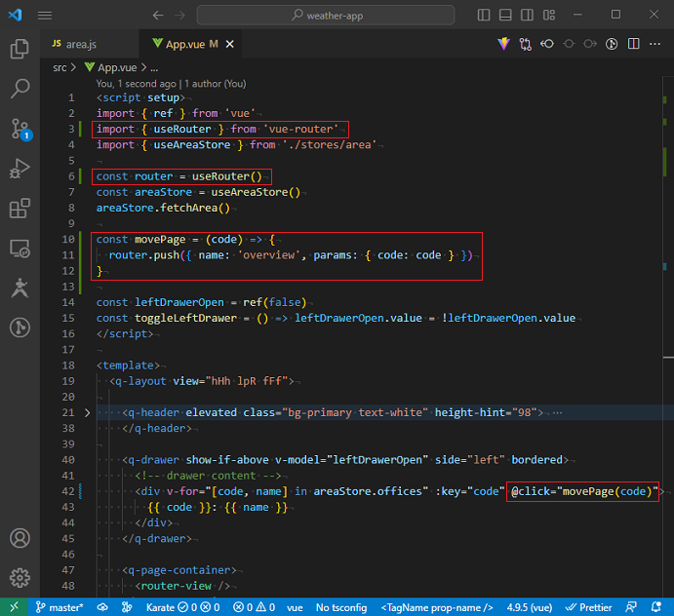Image resolution: width=674 pixels, height=616 pixels.
Task: Click No tsconfig status item
Action: tap(341, 607)
